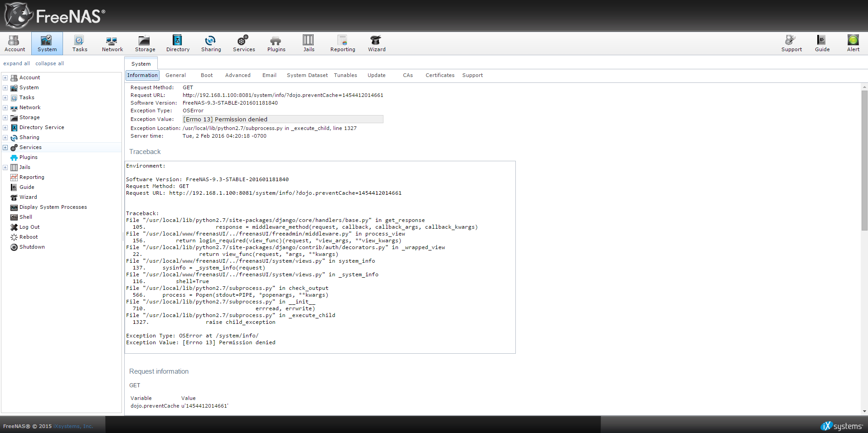Check the green Alert icon
Image resolution: width=868 pixels, height=433 pixels.
853,40
